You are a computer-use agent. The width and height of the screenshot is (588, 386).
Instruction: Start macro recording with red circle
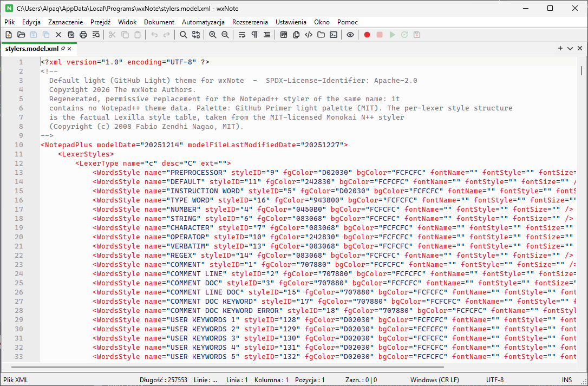tap(367, 35)
